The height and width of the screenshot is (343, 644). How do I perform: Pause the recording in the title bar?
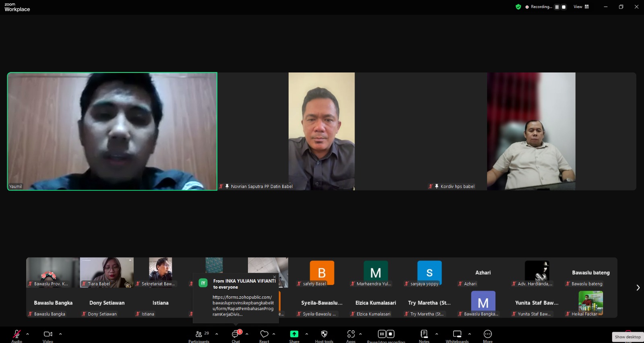point(557,7)
